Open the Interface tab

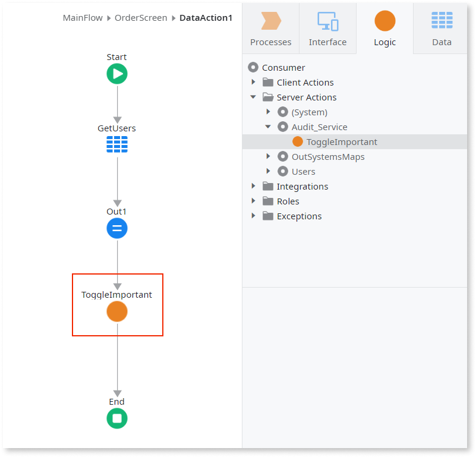pos(327,29)
